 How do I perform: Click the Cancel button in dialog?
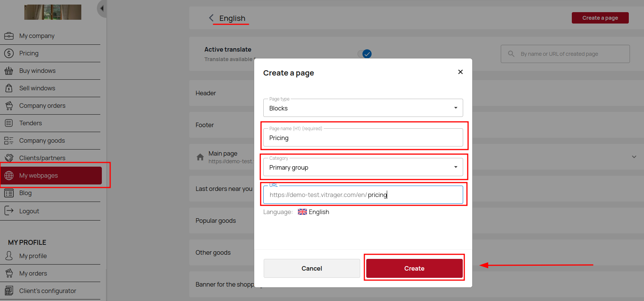click(312, 268)
